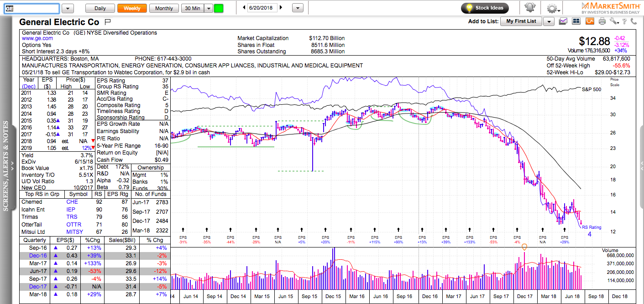This screenshot has width=644, height=304.
Task: Switch to the multi-chart grid layout icon
Action: tap(576, 21)
